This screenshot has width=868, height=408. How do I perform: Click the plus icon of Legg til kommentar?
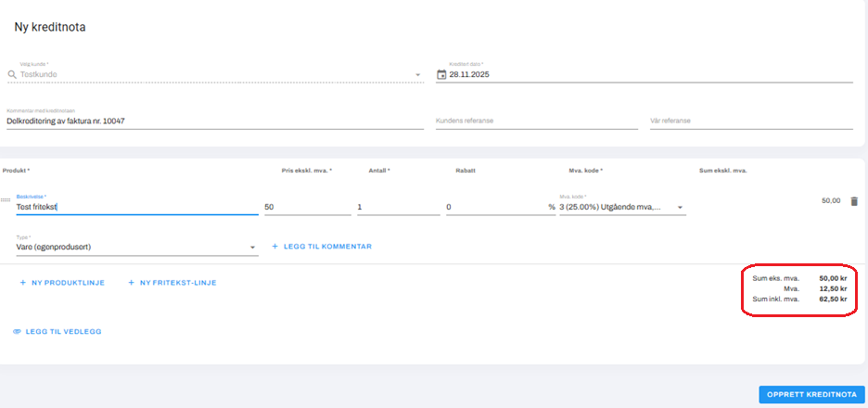click(274, 247)
